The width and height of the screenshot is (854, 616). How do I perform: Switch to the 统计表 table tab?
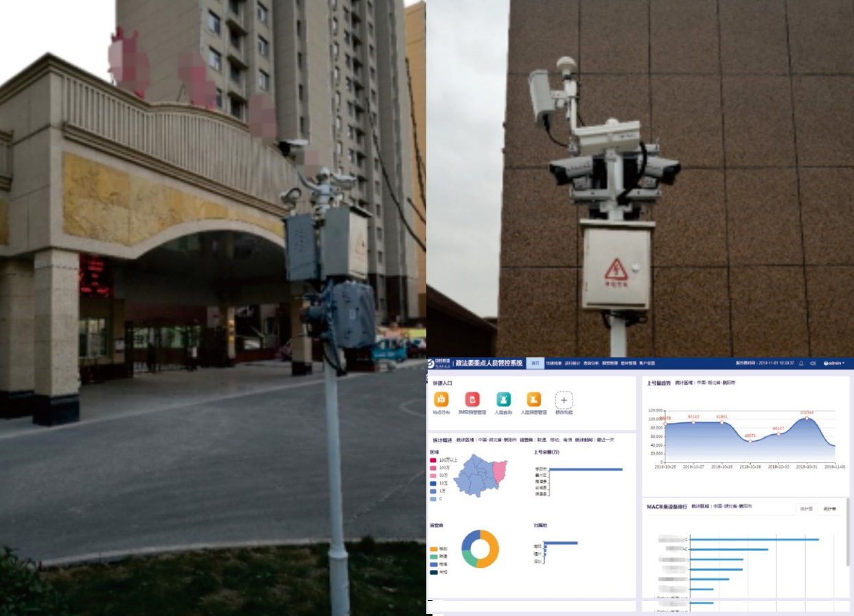[829, 509]
